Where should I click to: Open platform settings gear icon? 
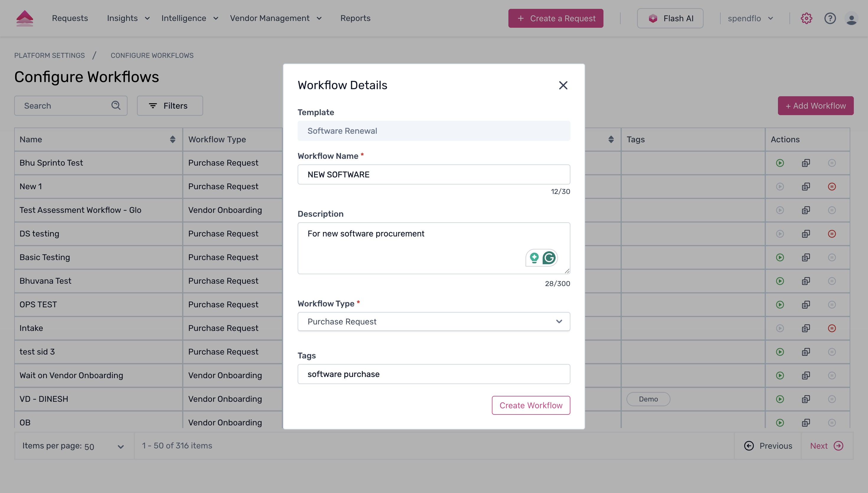tap(806, 18)
